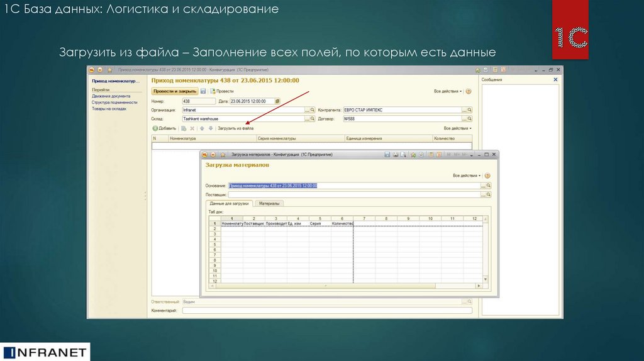This screenshot has width=644, height=361.
Task: Click into the Комментарий input field
Action: pos(326,310)
